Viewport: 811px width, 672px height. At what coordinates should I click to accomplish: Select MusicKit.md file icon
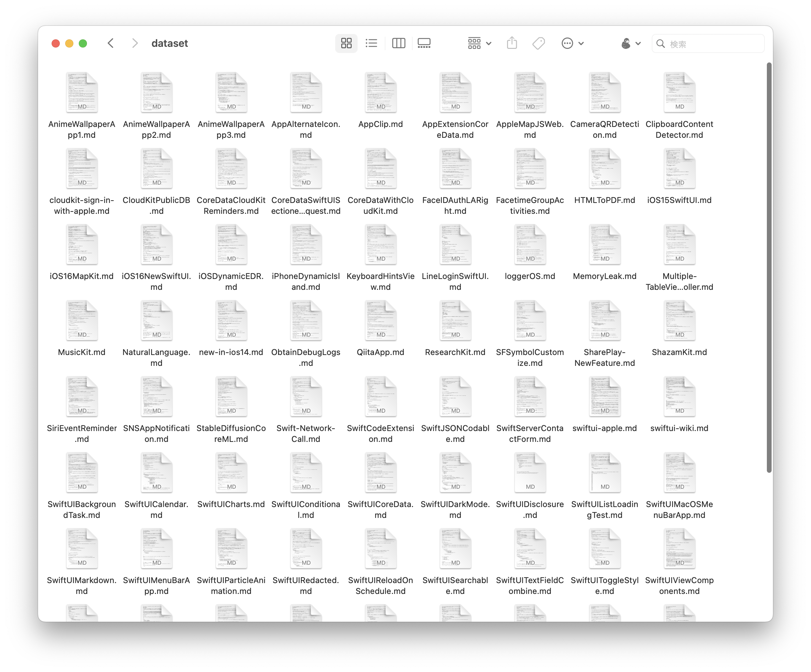(82, 320)
